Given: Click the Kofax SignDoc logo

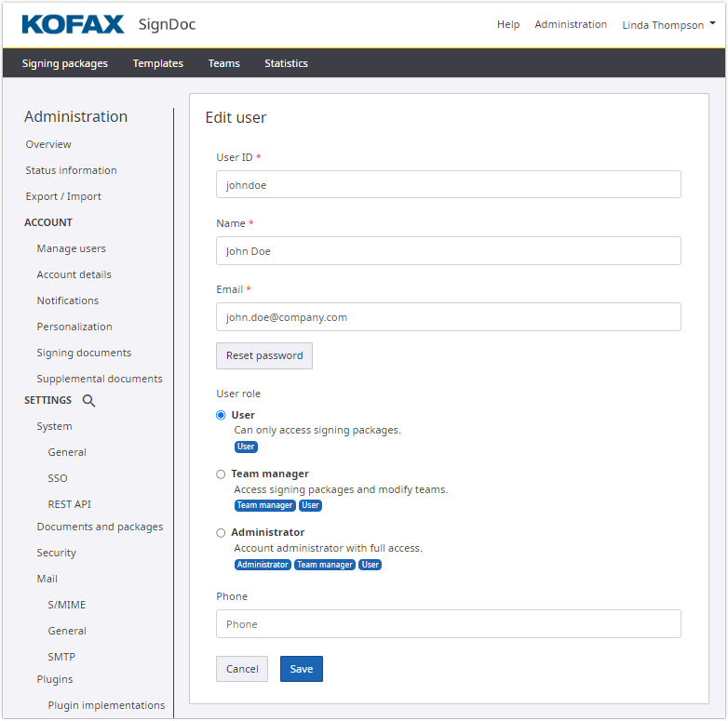Looking at the screenshot, I should 108,24.
